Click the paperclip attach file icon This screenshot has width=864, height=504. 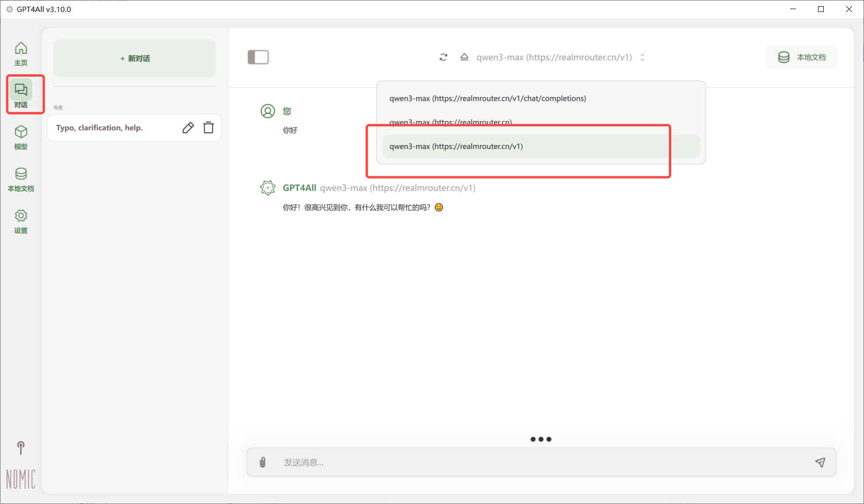263,462
